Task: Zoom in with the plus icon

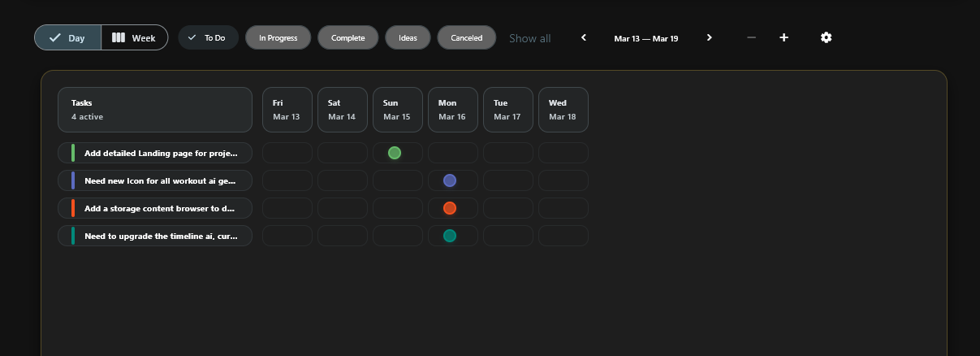Action: (784, 37)
